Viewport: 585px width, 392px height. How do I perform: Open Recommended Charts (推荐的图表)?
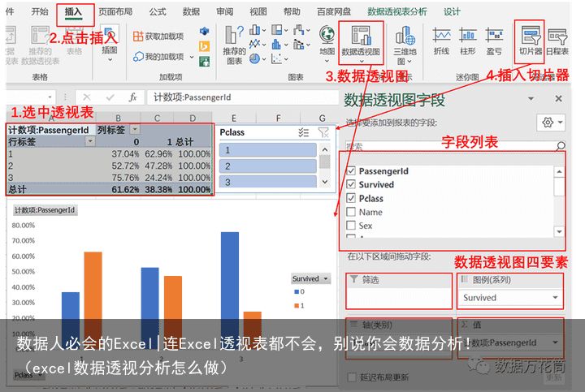pyautogui.click(x=234, y=45)
